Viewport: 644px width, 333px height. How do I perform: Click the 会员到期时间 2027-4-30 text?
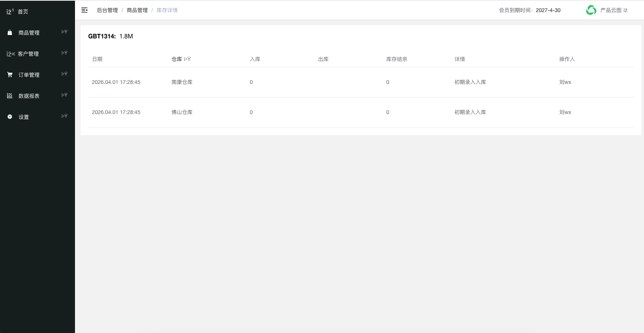pyautogui.click(x=530, y=10)
